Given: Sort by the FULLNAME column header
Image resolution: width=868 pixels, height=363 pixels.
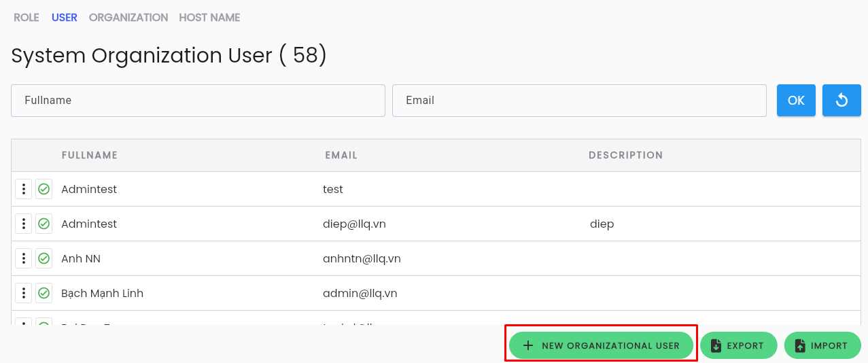Looking at the screenshot, I should point(90,155).
